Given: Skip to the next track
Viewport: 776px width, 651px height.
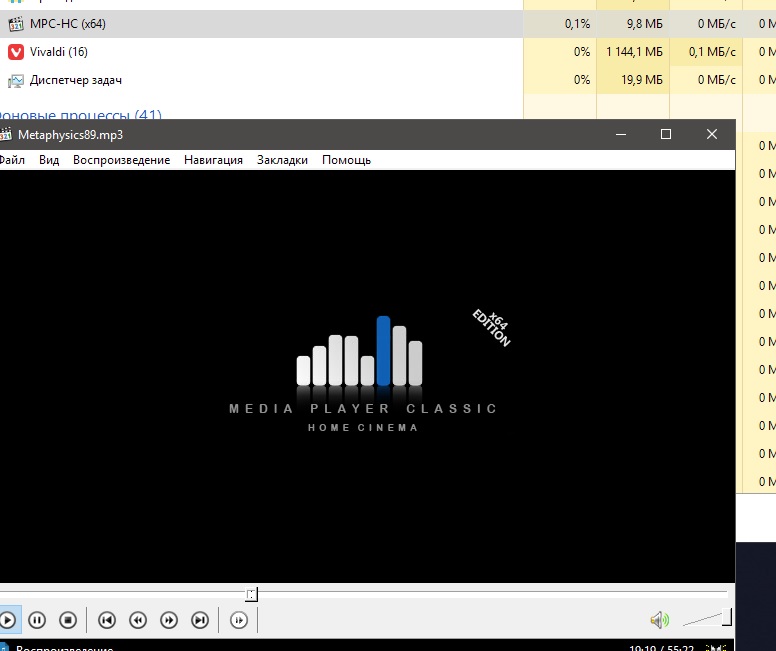Looking at the screenshot, I should tap(200, 620).
